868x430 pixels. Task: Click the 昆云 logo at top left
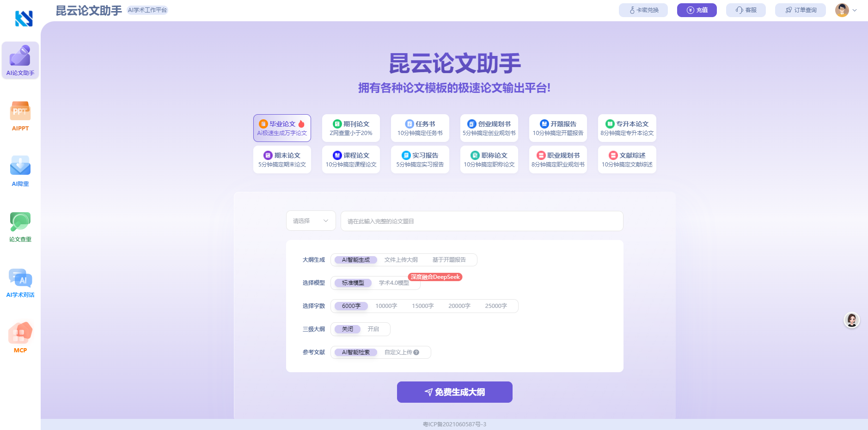24,18
